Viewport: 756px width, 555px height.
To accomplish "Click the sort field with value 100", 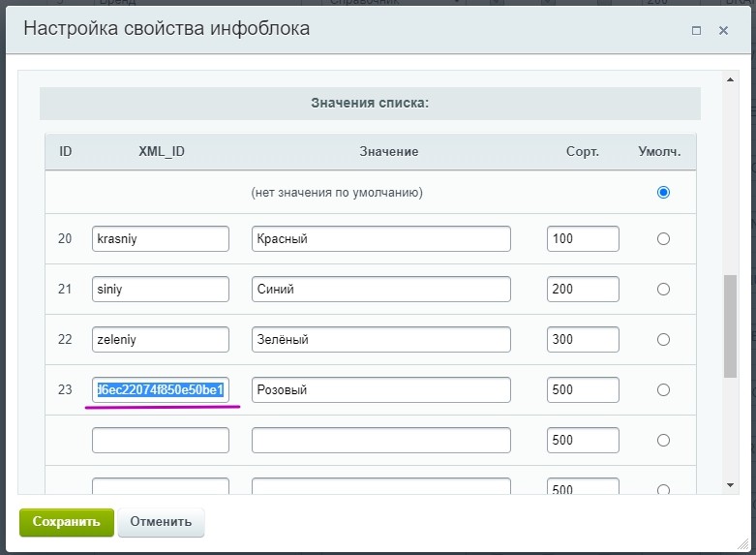I will click(583, 238).
